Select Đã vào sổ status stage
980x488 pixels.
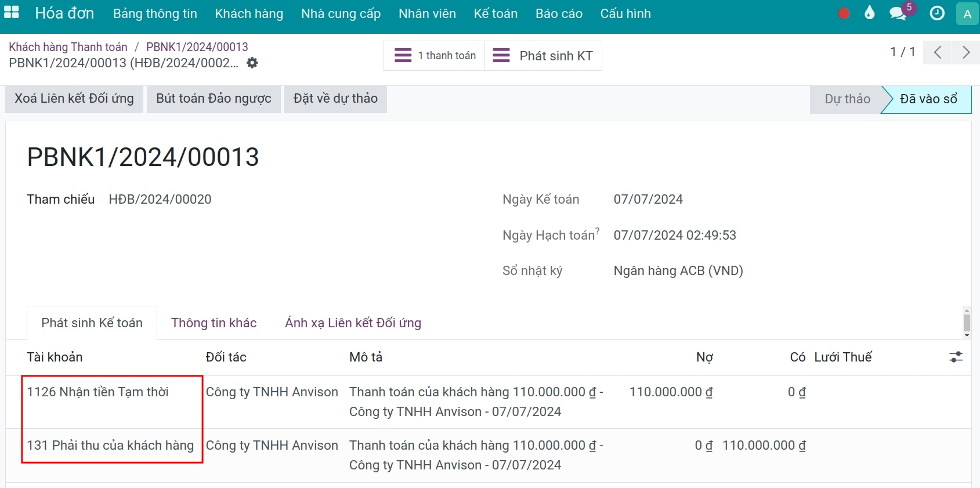pos(928,99)
